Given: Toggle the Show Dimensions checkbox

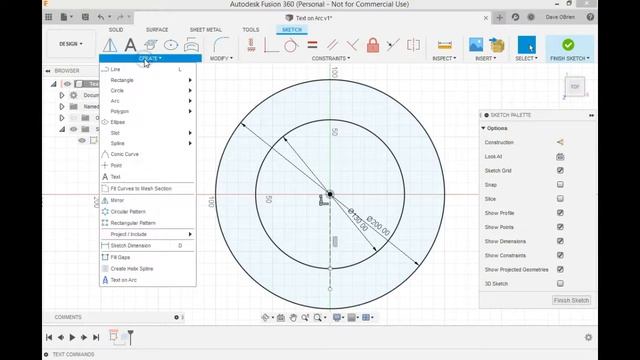Looking at the screenshot, I should pyautogui.click(x=560, y=241).
